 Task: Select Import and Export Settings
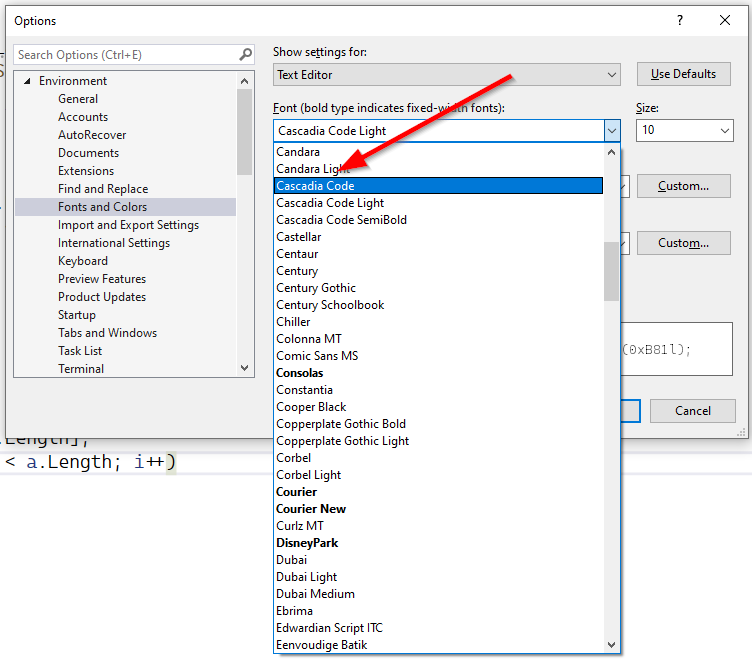pos(129,225)
